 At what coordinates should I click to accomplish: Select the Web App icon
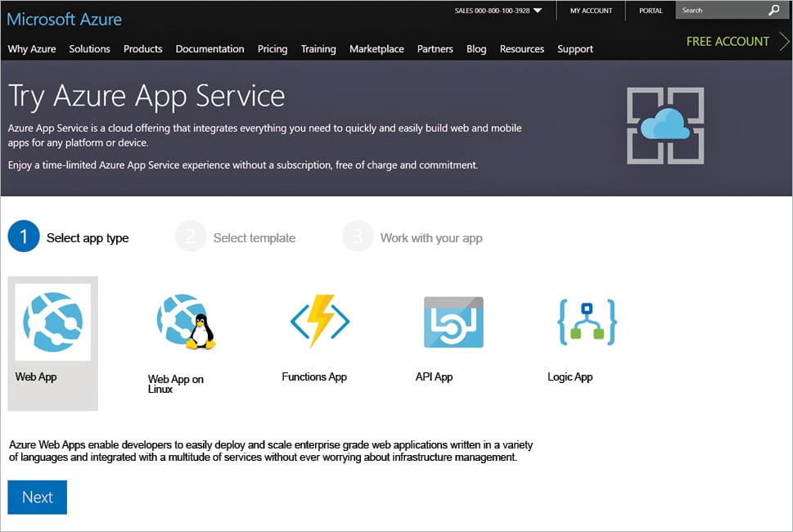tap(52, 322)
